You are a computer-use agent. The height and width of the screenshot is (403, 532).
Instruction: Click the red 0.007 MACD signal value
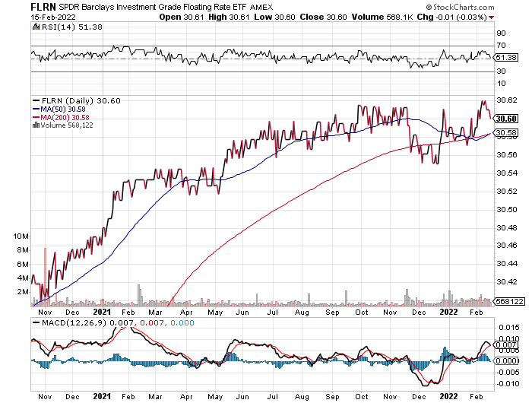point(152,323)
